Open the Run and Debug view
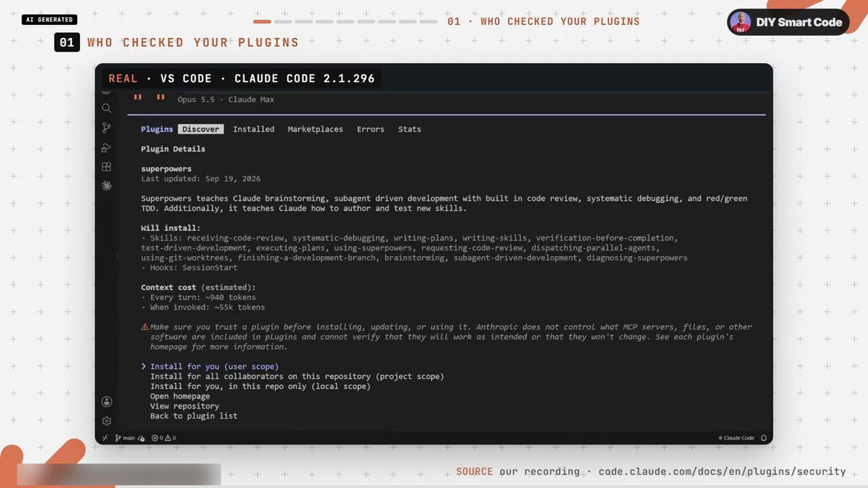The width and height of the screenshot is (868, 488). [x=106, y=147]
